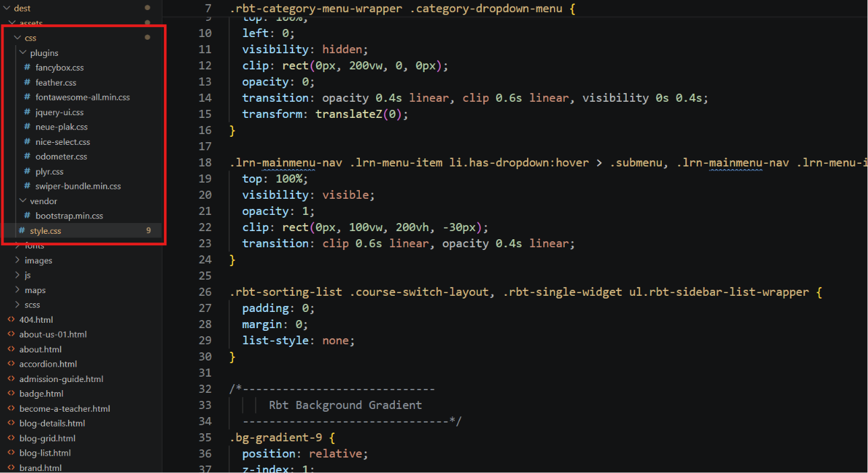Image resolution: width=868 pixels, height=473 pixels.
Task: Click the HTML icon beside badge.html
Action: point(11,393)
